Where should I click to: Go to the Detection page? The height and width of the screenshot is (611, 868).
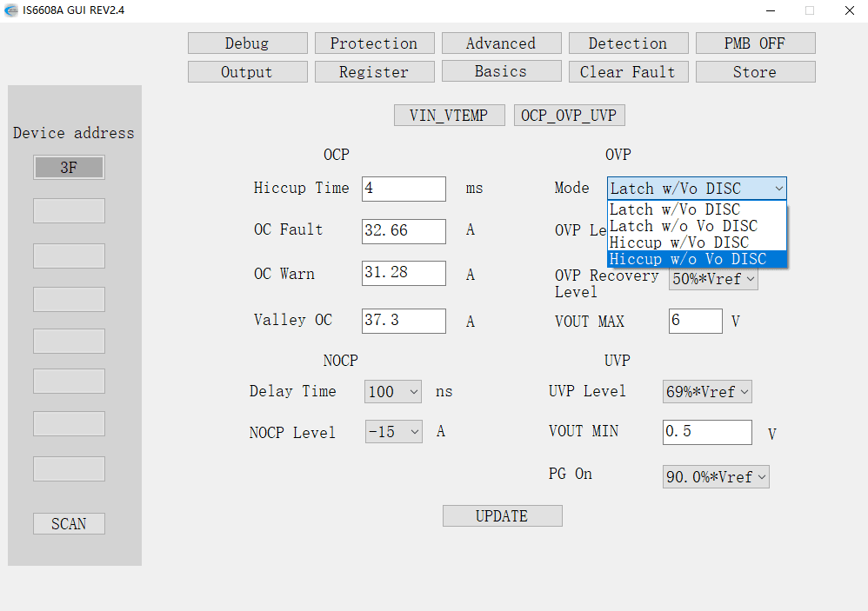coord(627,43)
